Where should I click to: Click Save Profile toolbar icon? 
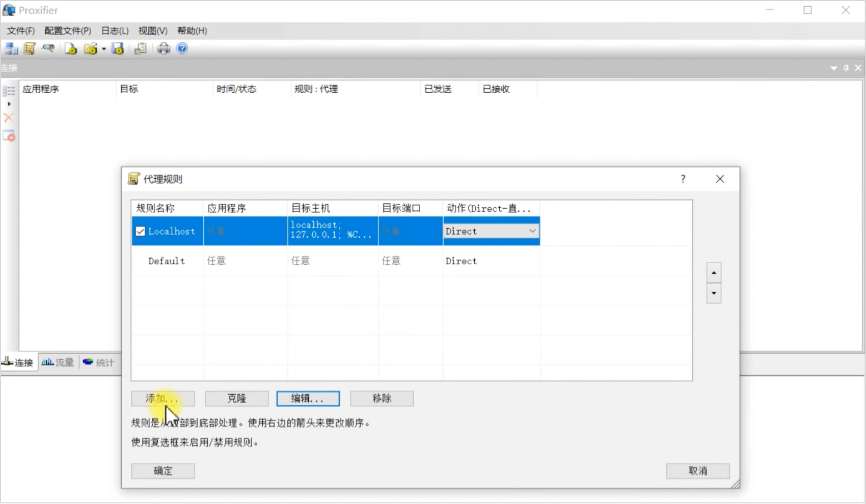point(118,48)
